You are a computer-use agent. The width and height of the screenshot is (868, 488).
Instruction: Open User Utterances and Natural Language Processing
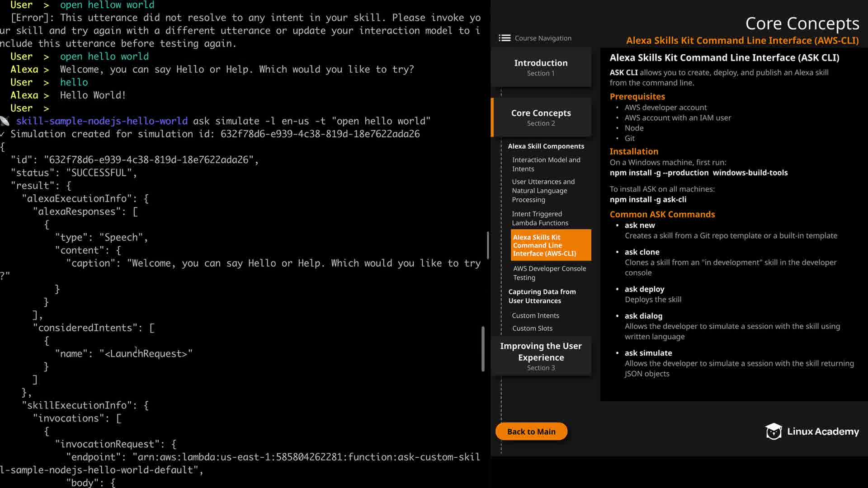pos(543,190)
